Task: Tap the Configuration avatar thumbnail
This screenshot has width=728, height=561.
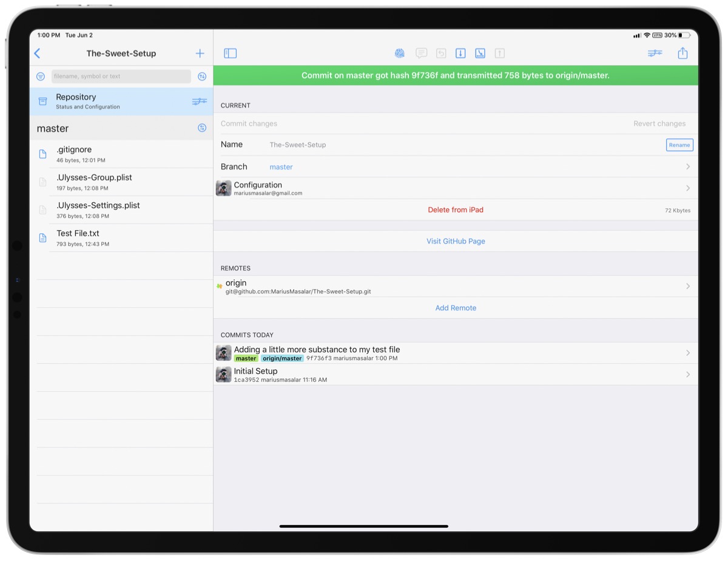Action: click(223, 188)
